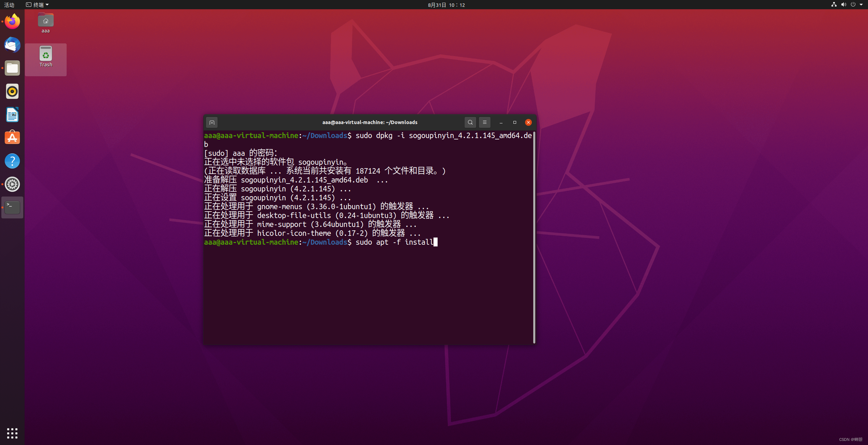Select the Terminal icon in dock
The width and height of the screenshot is (868, 445).
(12, 207)
